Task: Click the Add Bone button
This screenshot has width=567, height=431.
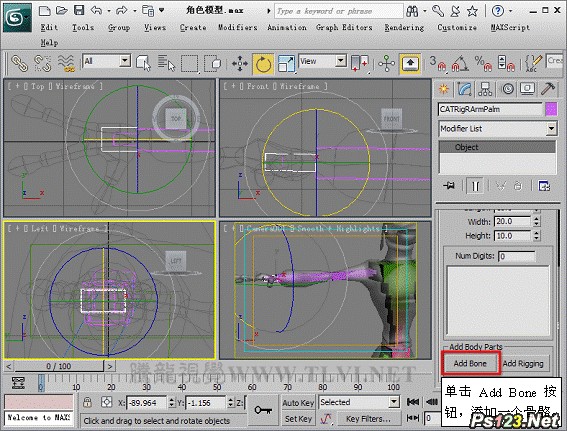Action: pyautogui.click(x=470, y=363)
